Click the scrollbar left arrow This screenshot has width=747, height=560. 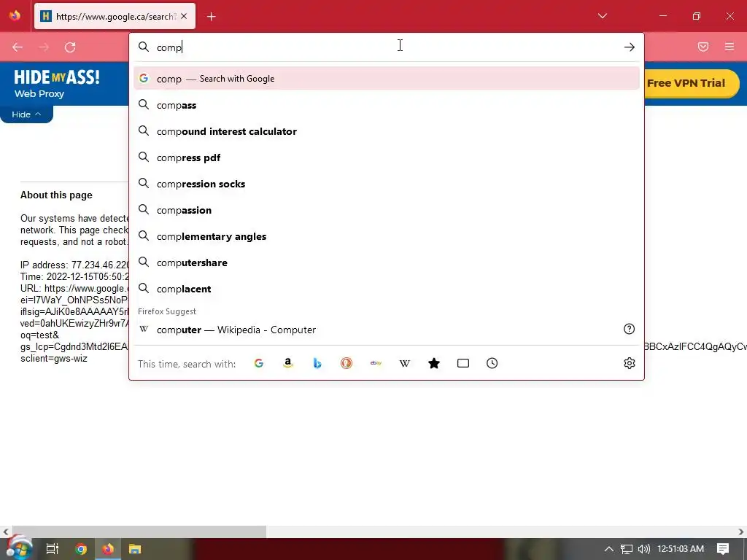click(x=5, y=532)
